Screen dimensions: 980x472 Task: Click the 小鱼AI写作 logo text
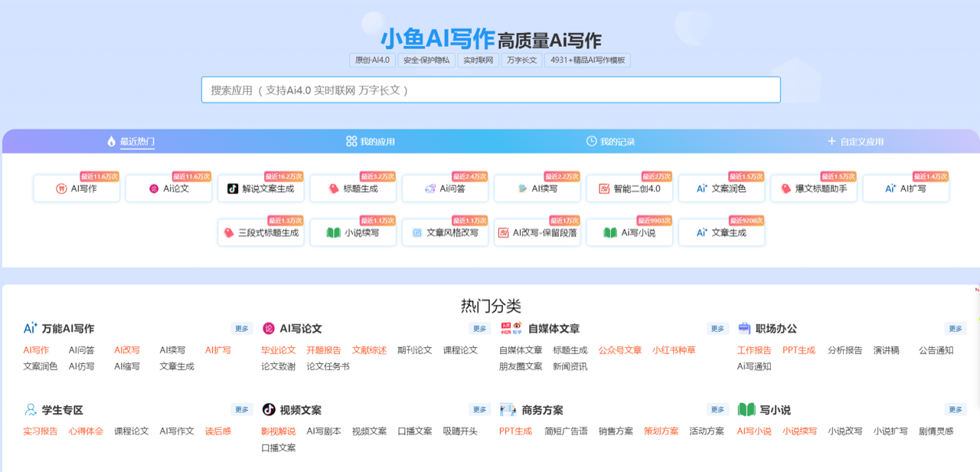438,38
